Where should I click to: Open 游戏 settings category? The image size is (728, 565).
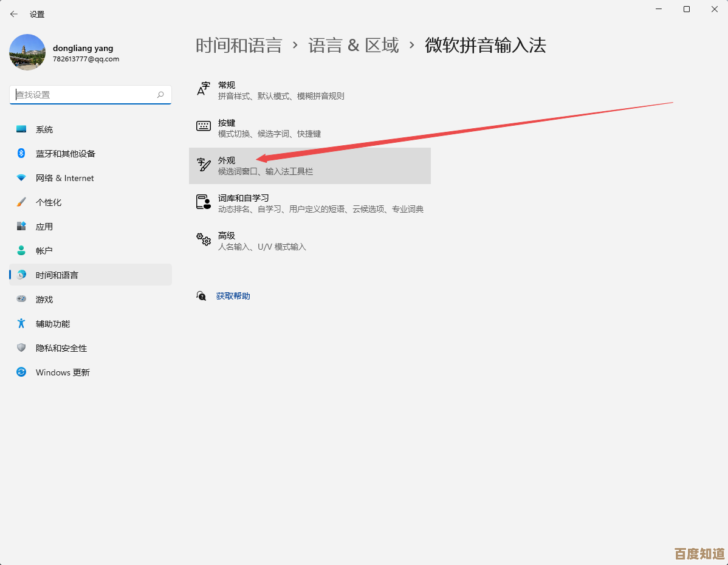(44, 300)
